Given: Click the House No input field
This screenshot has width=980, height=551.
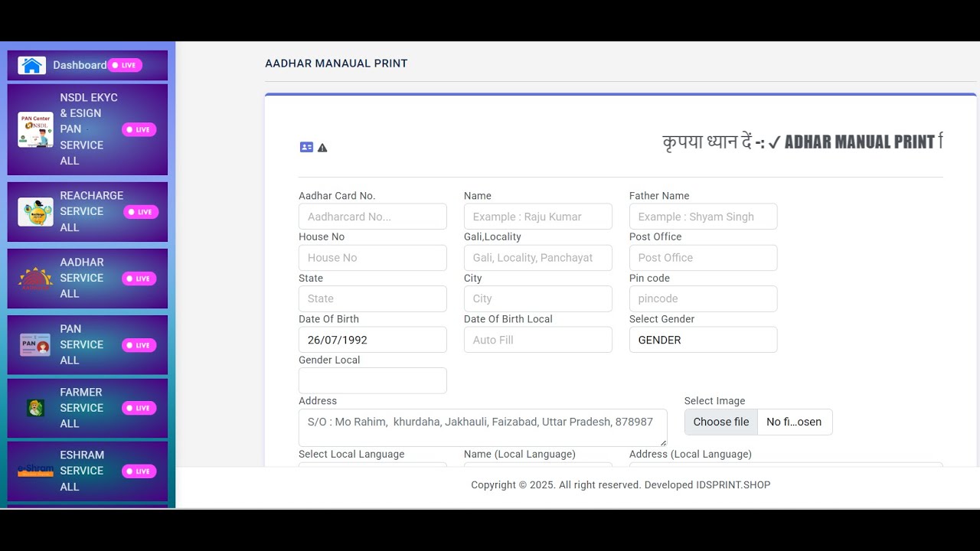Looking at the screenshot, I should click(x=373, y=258).
